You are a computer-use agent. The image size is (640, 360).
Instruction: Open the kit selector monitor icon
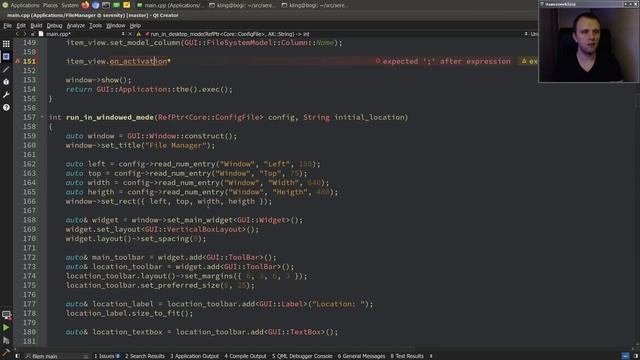click(6, 315)
